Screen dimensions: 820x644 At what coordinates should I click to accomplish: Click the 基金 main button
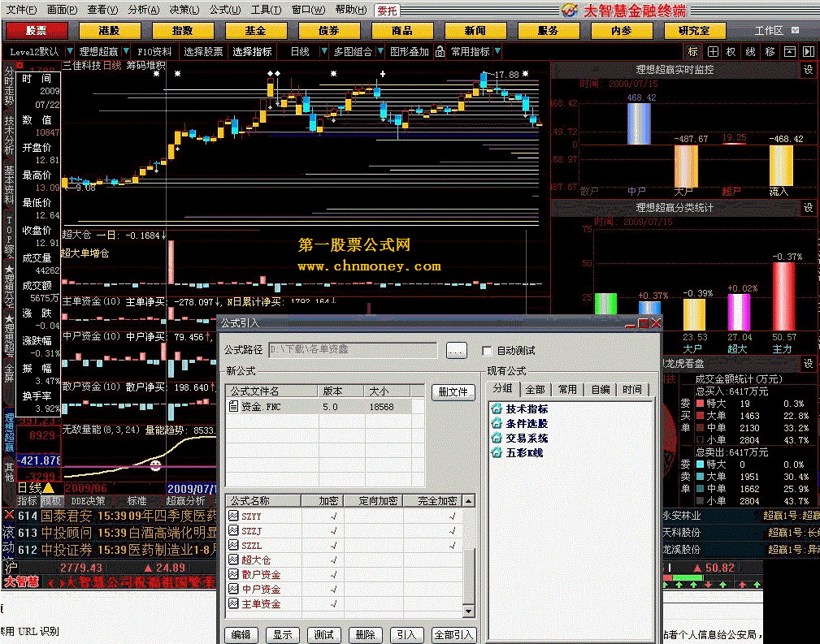(x=256, y=31)
